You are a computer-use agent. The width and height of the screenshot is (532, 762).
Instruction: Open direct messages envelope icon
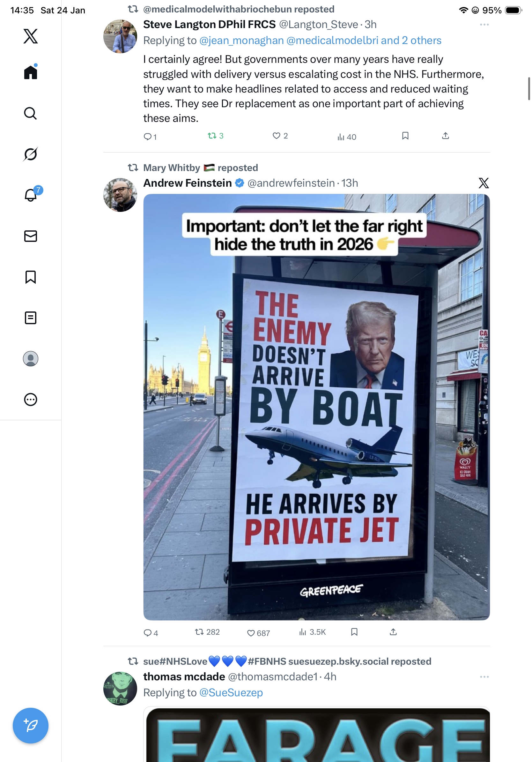coord(31,236)
